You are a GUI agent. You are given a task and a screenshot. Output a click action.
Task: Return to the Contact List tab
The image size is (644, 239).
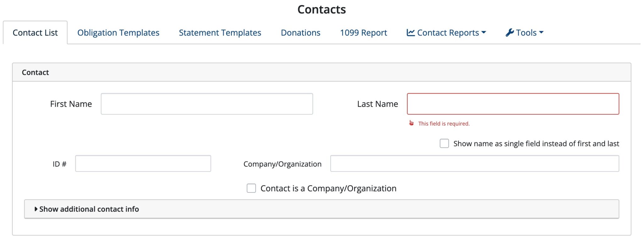point(35,32)
